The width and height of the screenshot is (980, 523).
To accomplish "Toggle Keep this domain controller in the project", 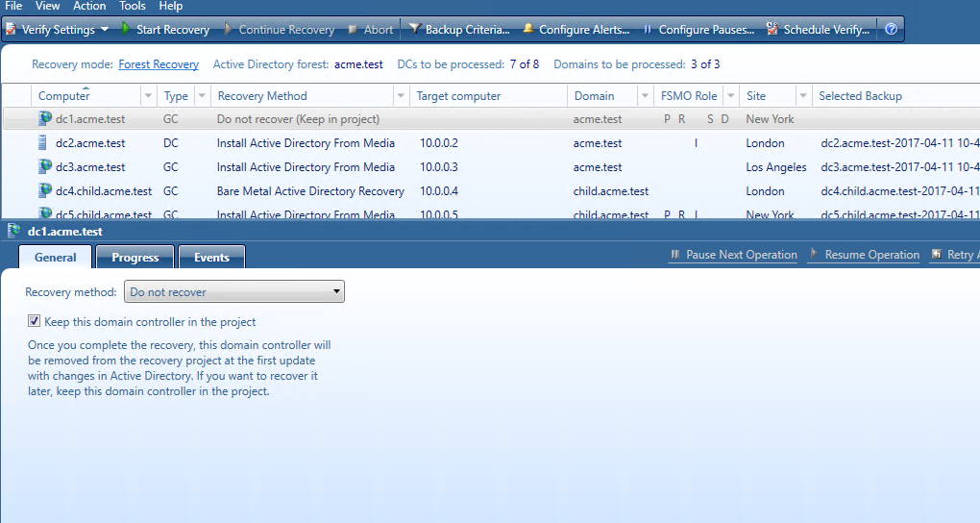I will point(34,321).
